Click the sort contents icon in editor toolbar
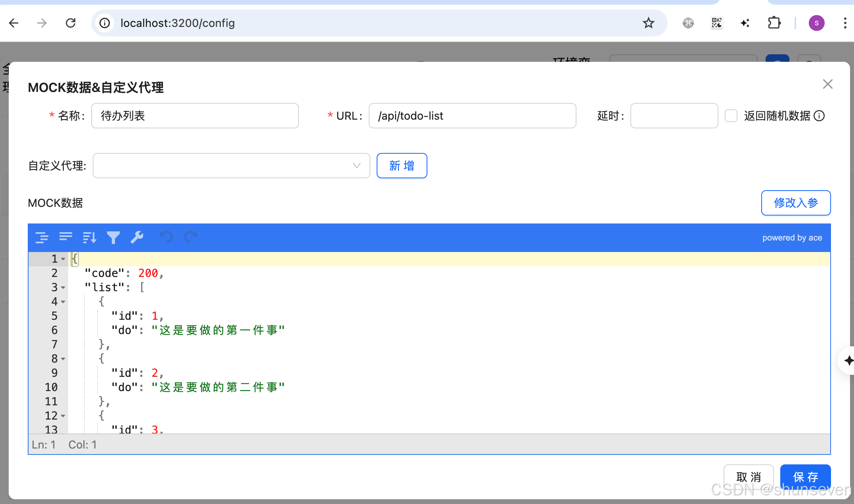 pyautogui.click(x=89, y=237)
